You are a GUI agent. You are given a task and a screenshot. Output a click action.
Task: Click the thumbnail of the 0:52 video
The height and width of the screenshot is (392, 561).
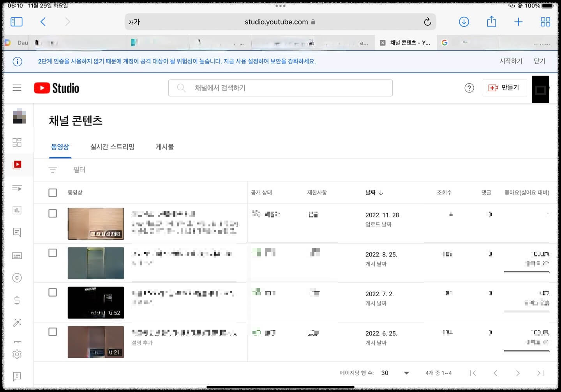(96, 302)
